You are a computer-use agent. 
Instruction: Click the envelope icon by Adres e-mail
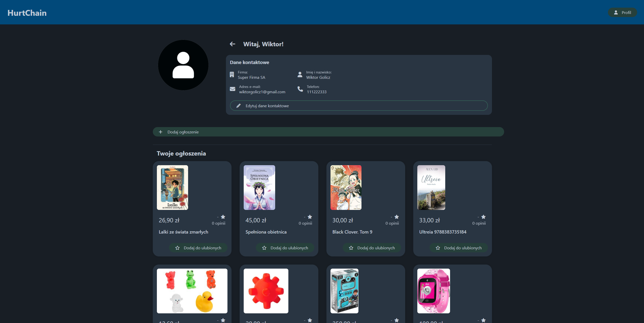click(x=233, y=89)
